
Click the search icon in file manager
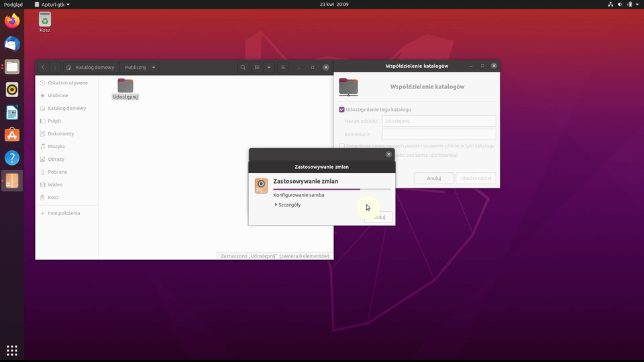click(243, 67)
